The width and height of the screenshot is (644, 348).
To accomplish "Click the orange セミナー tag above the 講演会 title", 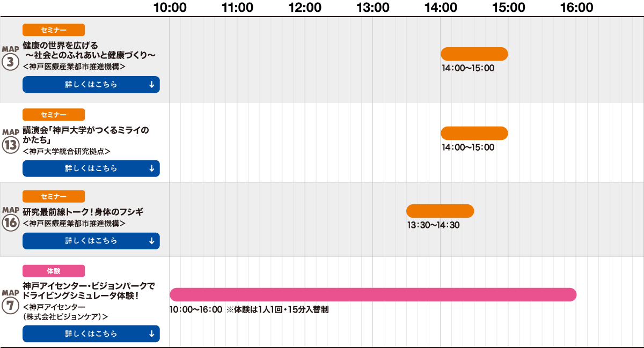I will tap(54, 114).
